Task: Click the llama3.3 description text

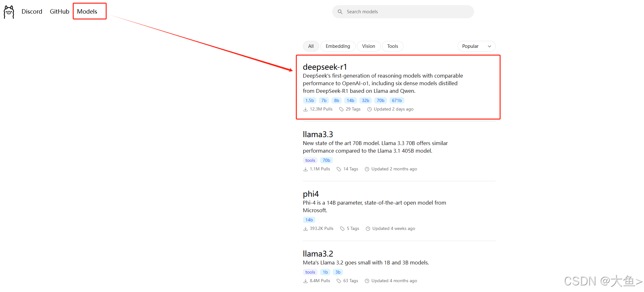Action: tap(375, 147)
